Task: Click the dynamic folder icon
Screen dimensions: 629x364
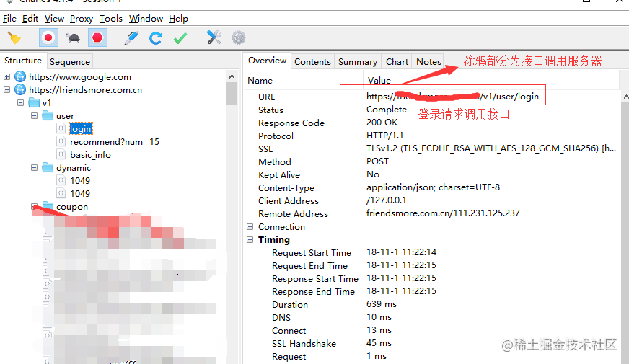Action: pyautogui.click(x=48, y=167)
